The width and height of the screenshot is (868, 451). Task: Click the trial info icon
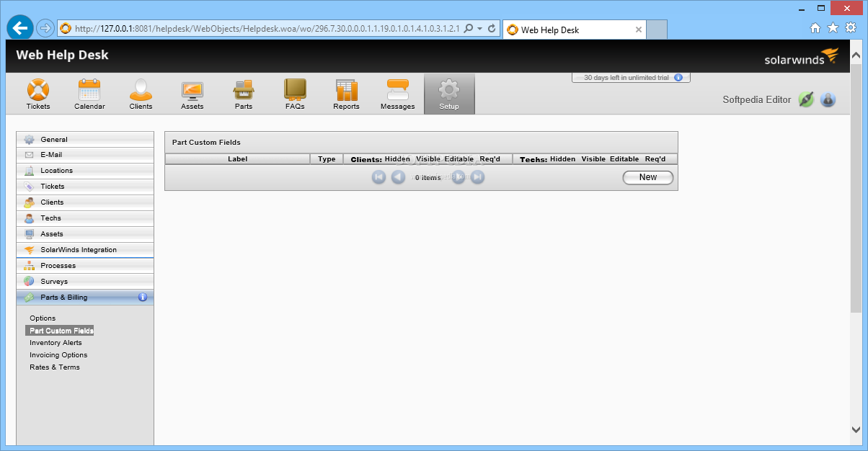click(678, 77)
